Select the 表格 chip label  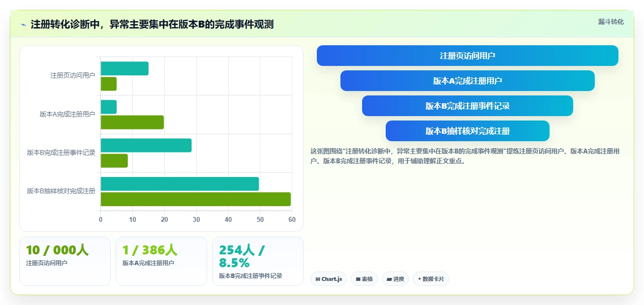367,279
